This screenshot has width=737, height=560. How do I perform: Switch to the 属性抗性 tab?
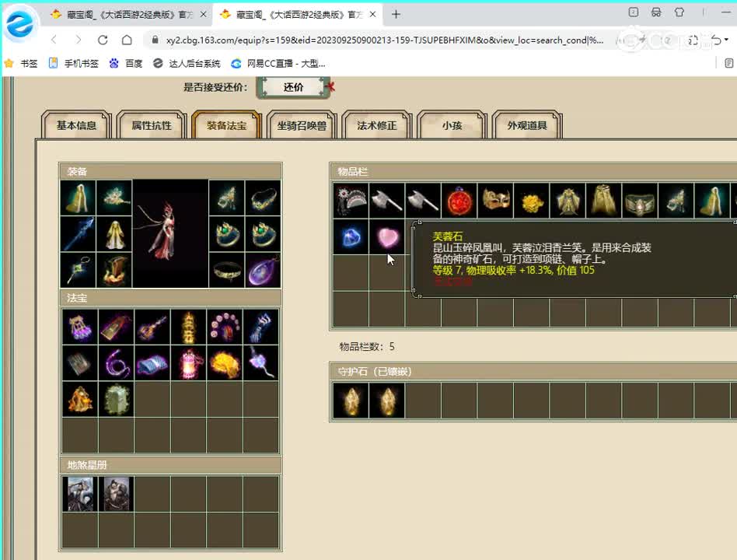click(152, 125)
